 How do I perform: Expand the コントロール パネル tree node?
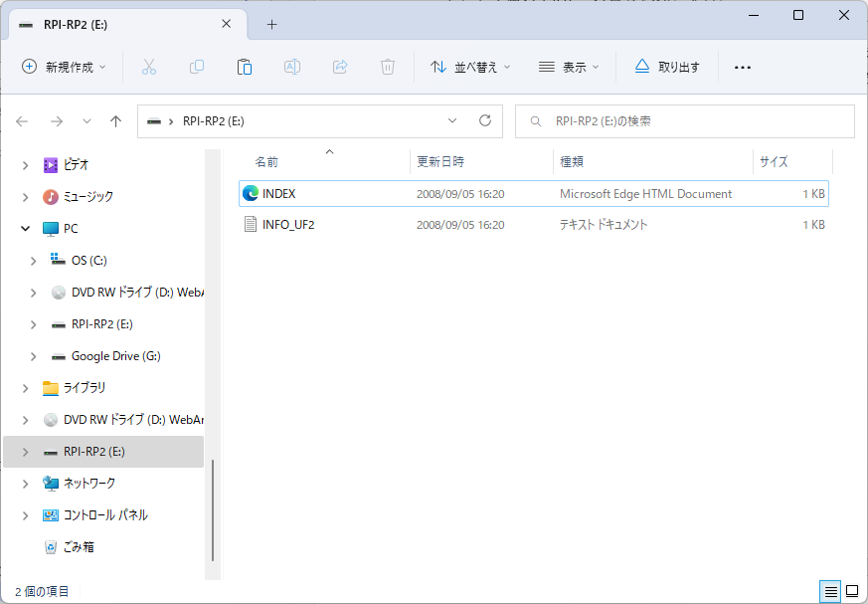25,515
